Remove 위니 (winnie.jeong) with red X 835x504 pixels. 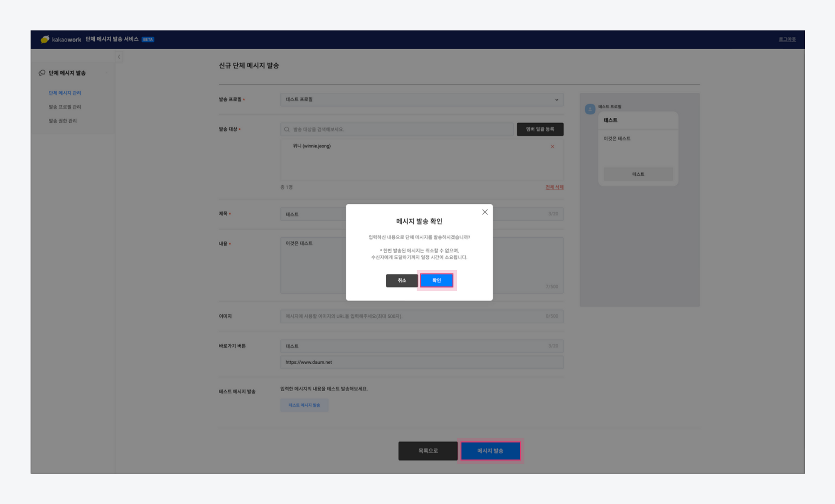tap(552, 147)
